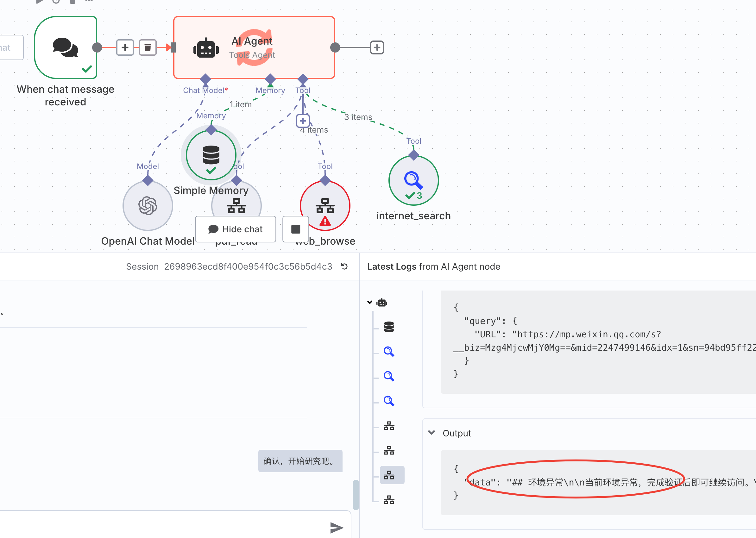The height and width of the screenshot is (538, 756).
Task: Select the Simple Memory node
Action: [x=211, y=155]
